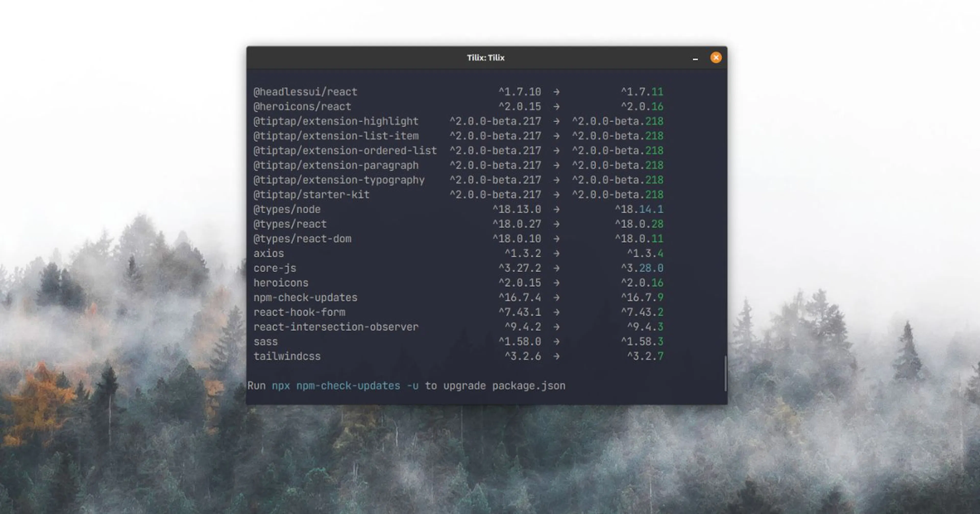The width and height of the screenshot is (980, 514).
Task: Click the new version ^18.14.1
Action: click(x=639, y=209)
